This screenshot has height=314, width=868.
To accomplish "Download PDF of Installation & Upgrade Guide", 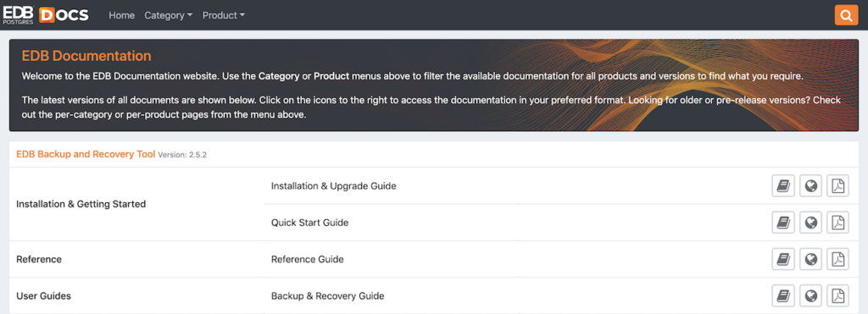I will (838, 186).
